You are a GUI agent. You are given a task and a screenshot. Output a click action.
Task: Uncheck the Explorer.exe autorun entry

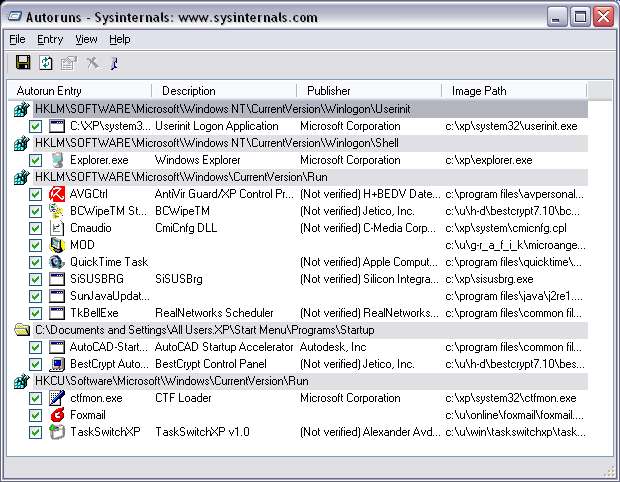pyautogui.click(x=36, y=160)
